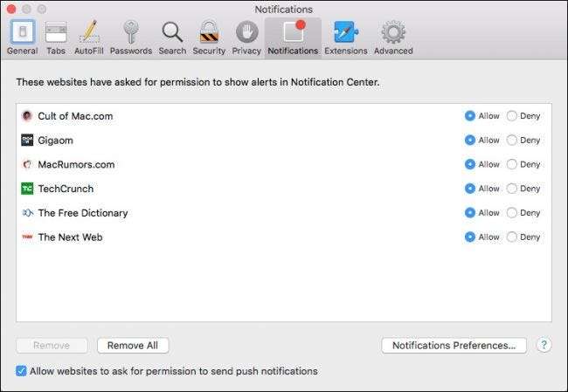The width and height of the screenshot is (568, 392).
Task: Open the Extensions preferences pane
Action: click(345, 37)
